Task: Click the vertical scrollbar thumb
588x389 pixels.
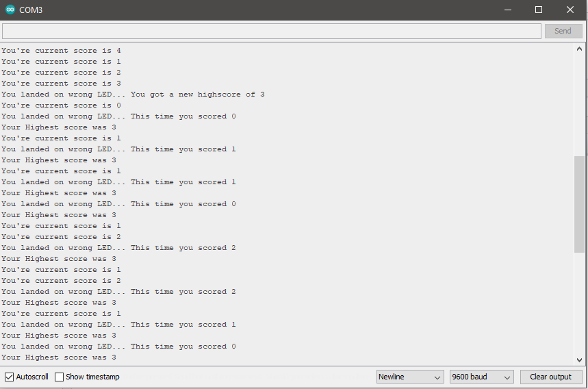Action: point(579,204)
